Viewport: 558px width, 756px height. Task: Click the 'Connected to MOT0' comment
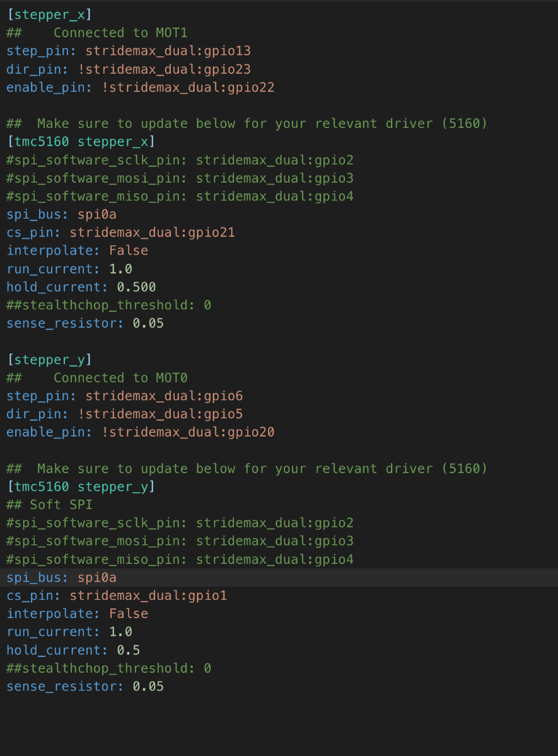click(120, 378)
